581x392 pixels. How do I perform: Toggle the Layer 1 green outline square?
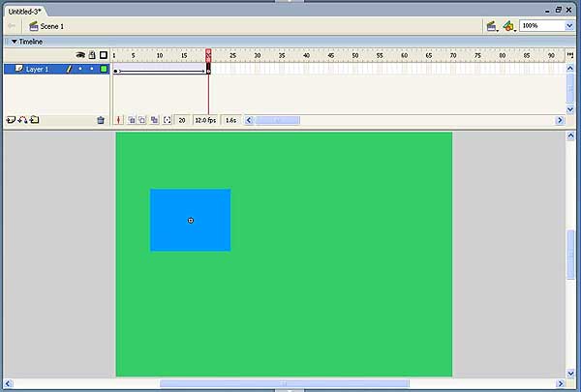click(104, 70)
